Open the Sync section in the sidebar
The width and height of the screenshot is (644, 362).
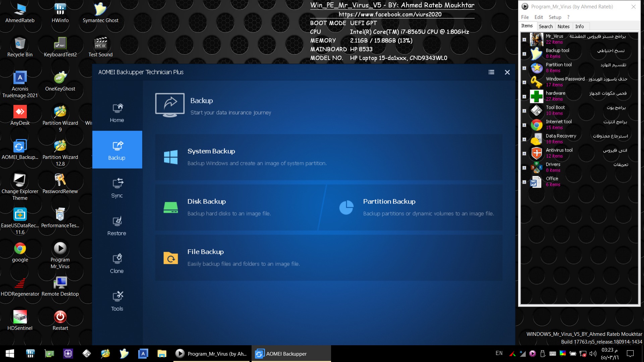[x=117, y=188]
